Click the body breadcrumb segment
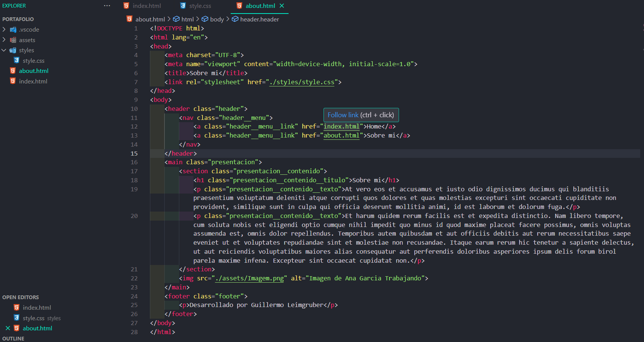The height and width of the screenshot is (342, 644). click(217, 19)
